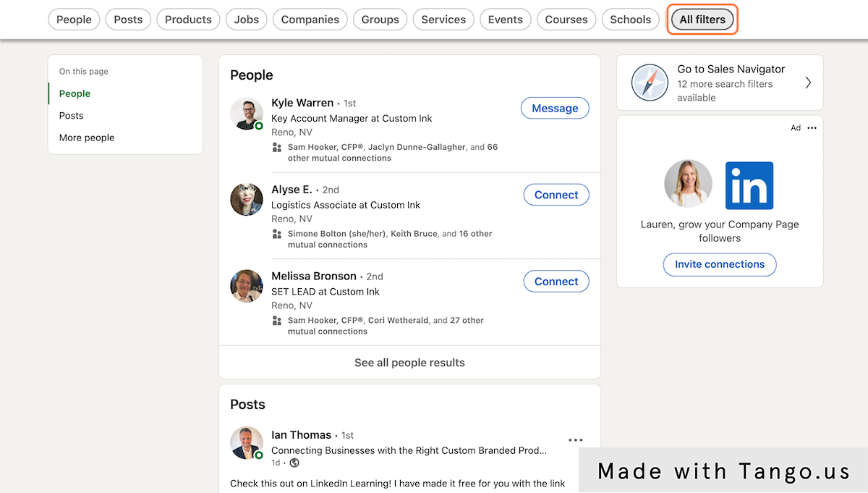
Task: Select the Posts filter pill
Action: tap(128, 20)
